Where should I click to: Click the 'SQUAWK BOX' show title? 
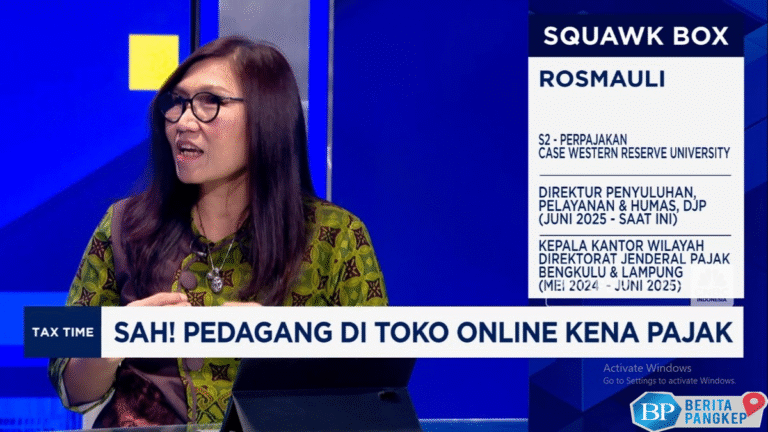[x=636, y=36]
